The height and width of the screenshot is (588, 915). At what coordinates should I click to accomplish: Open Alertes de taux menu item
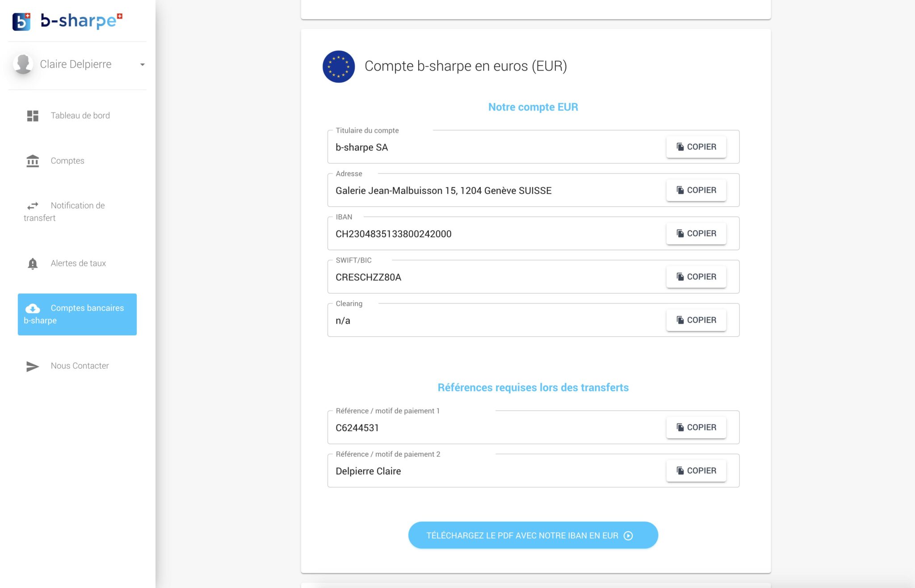77,263
